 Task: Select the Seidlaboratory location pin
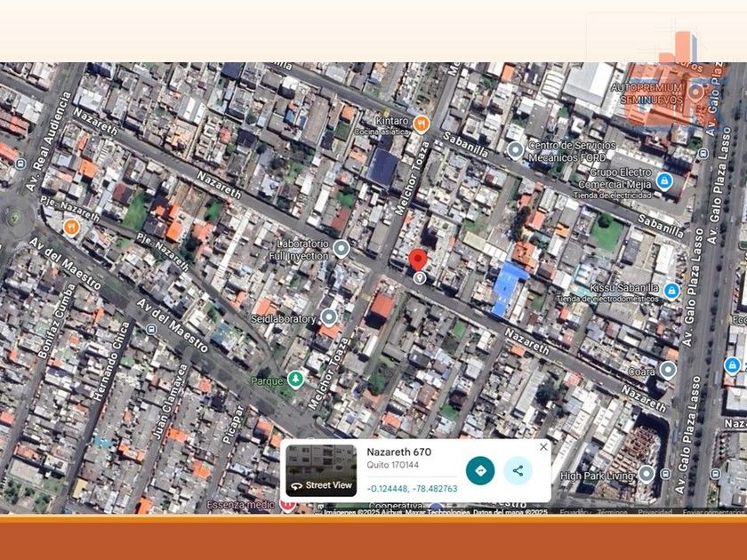point(329,317)
